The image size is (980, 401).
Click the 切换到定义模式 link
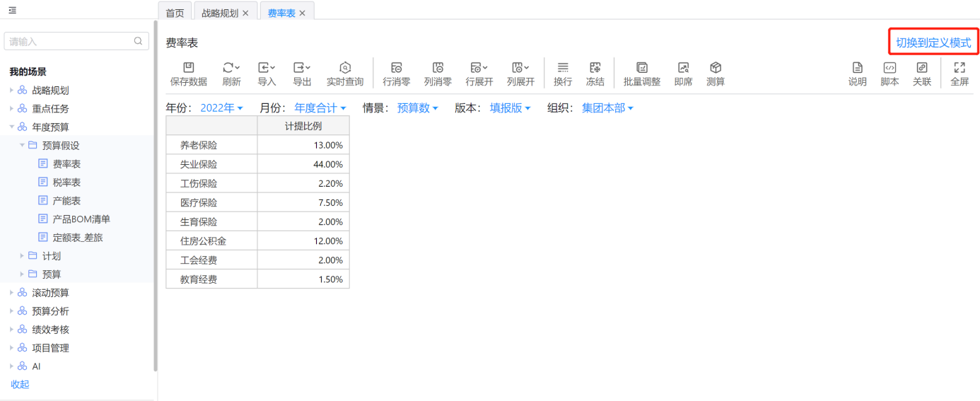point(933,43)
